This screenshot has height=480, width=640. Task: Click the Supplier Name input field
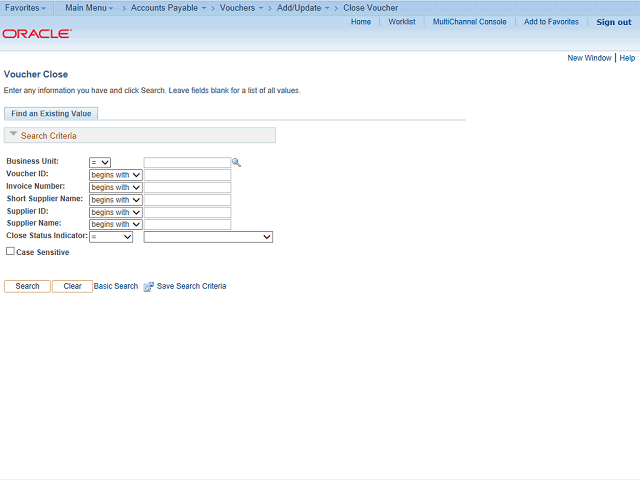[187, 224]
